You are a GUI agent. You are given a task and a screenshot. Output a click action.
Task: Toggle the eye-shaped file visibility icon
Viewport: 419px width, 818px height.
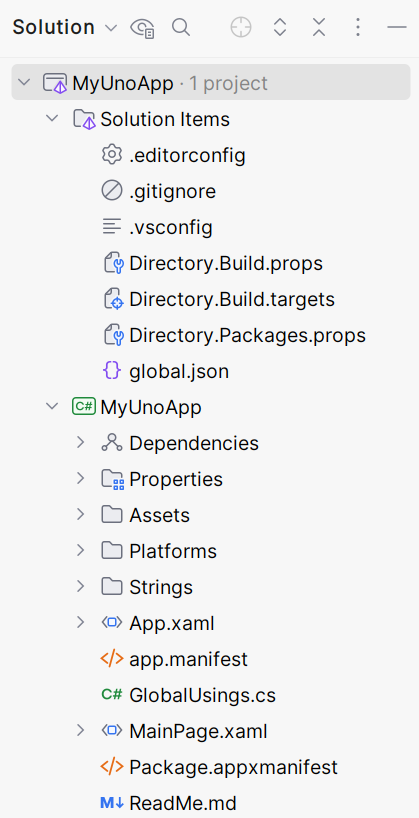click(142, 28)
